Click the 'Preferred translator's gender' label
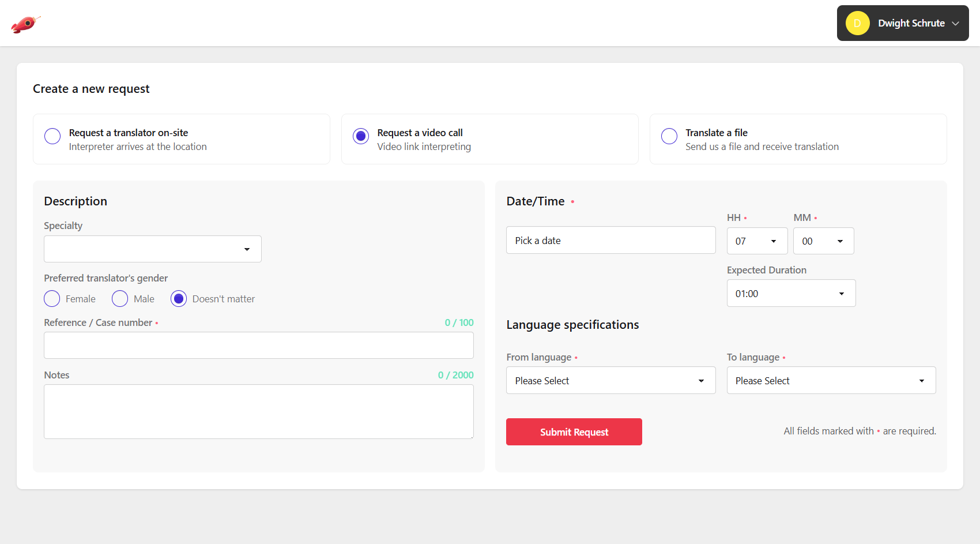This screenshot has height=544, width=980. coord(106,278)
